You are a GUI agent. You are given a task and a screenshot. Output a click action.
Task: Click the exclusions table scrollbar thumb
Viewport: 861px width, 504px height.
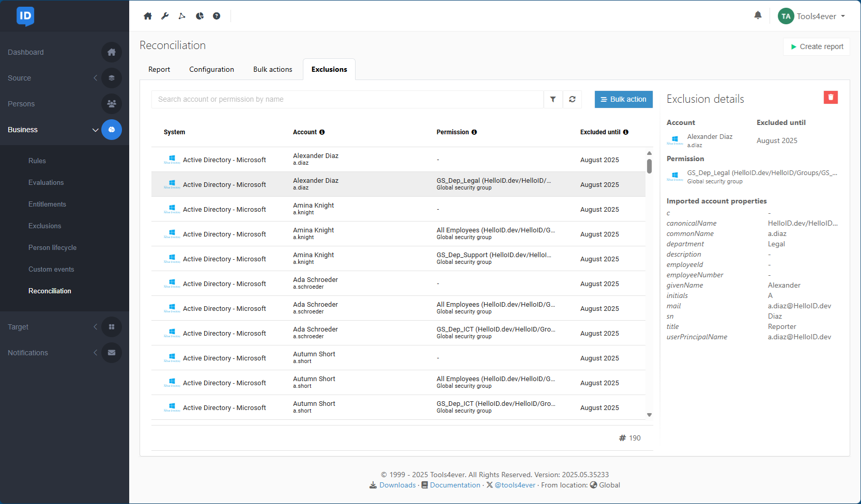point(649,166)
